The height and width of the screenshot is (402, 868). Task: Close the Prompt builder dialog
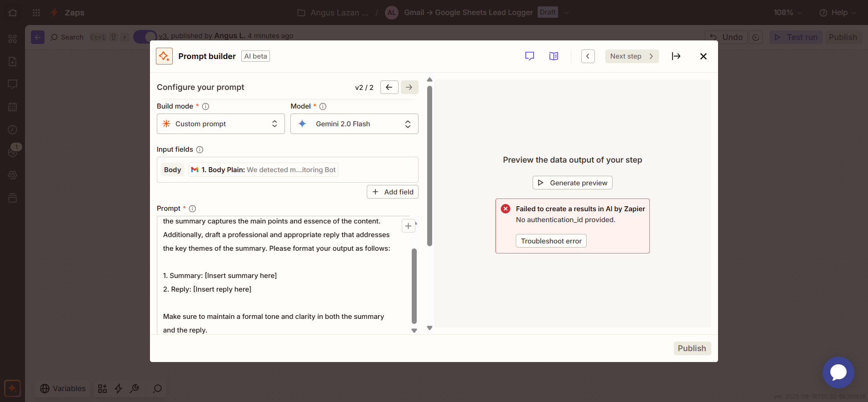tap(703, 56)
